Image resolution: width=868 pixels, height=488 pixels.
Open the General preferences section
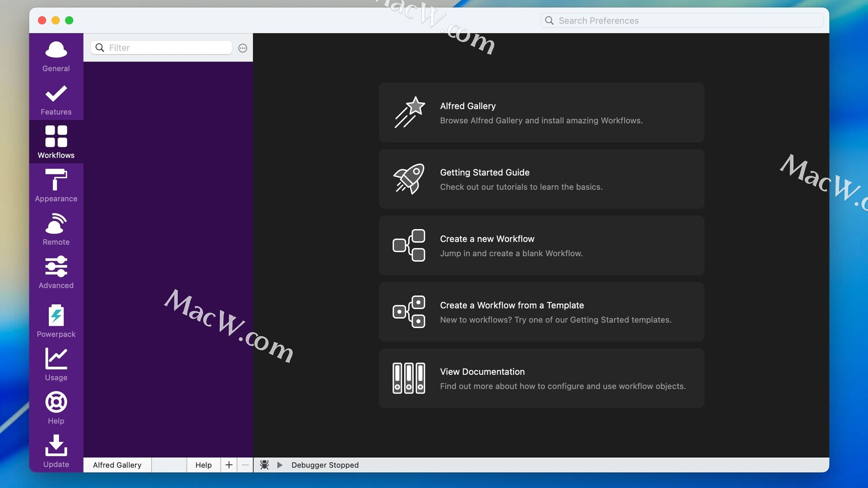click(56, 56)
